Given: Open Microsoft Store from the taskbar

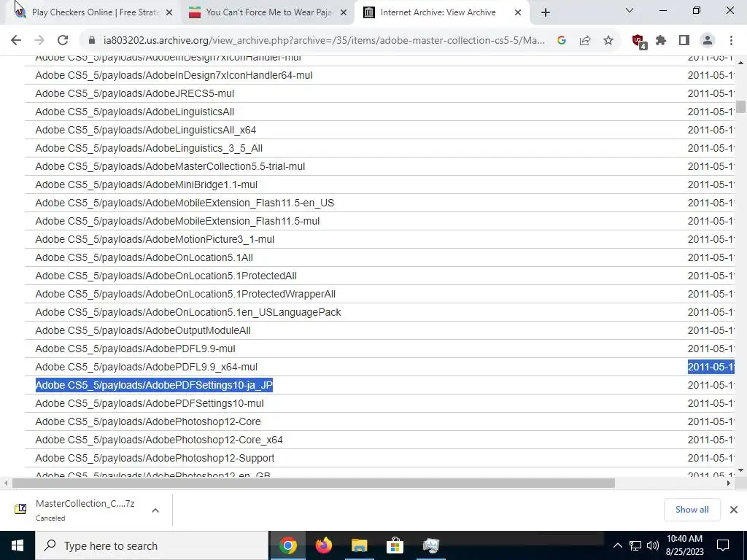Looking at the screenshot, I should click(395, 545).
